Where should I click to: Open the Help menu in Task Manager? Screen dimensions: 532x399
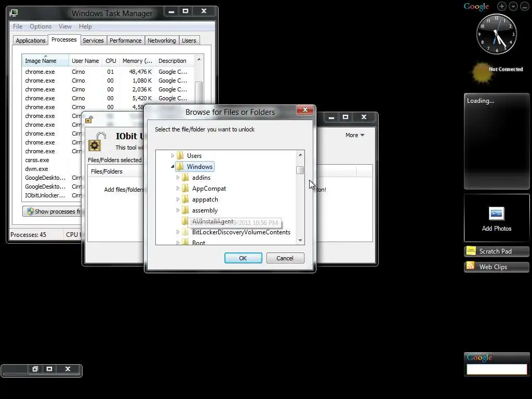pyautogui.click(x=85, y=26)
